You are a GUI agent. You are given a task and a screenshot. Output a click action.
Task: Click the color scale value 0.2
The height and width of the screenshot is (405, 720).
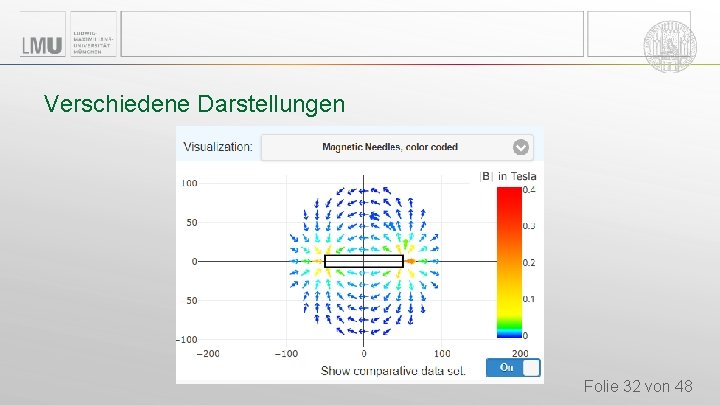[x=529, y=263]
